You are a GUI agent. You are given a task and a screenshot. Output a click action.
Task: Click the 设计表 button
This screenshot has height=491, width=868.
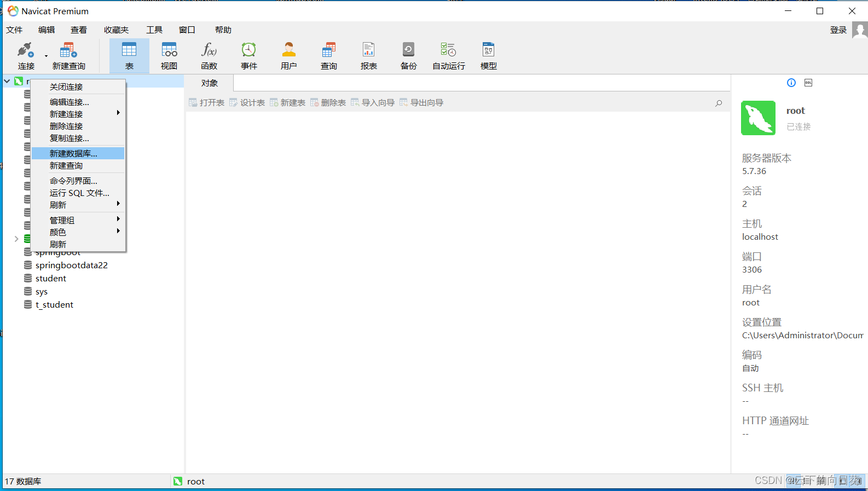coord(247,102)
